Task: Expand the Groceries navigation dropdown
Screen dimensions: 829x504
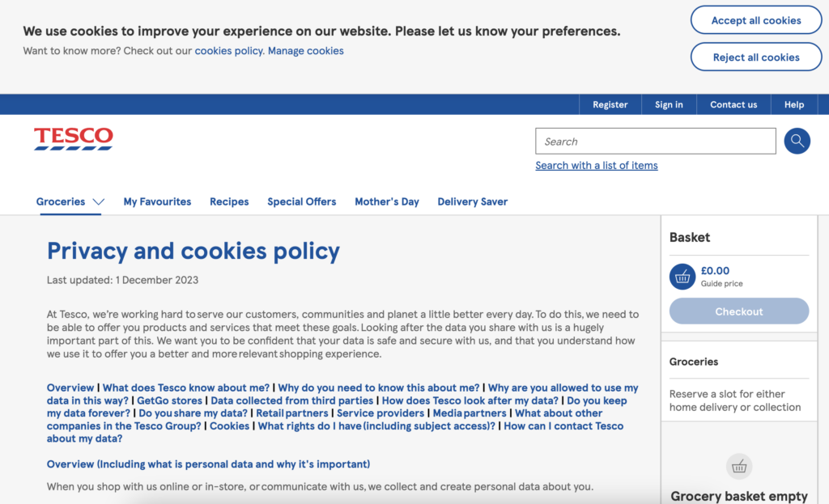Action: point(99,201)
